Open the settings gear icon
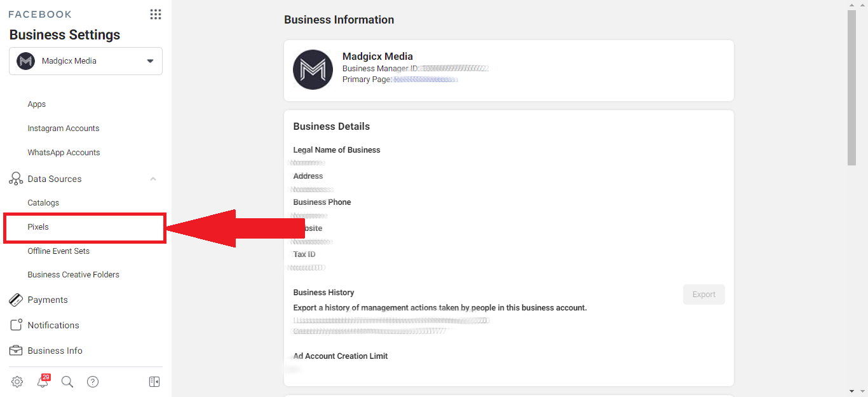 tap(17, 382)
